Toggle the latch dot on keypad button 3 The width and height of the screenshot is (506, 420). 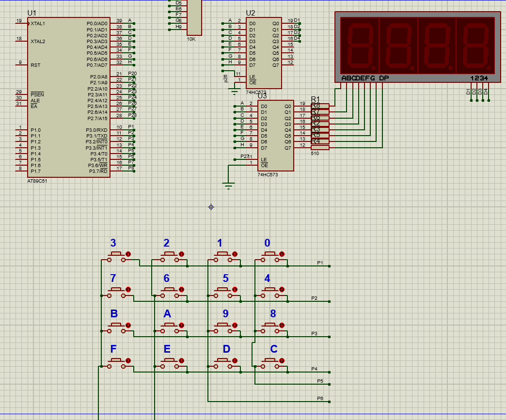128,254
